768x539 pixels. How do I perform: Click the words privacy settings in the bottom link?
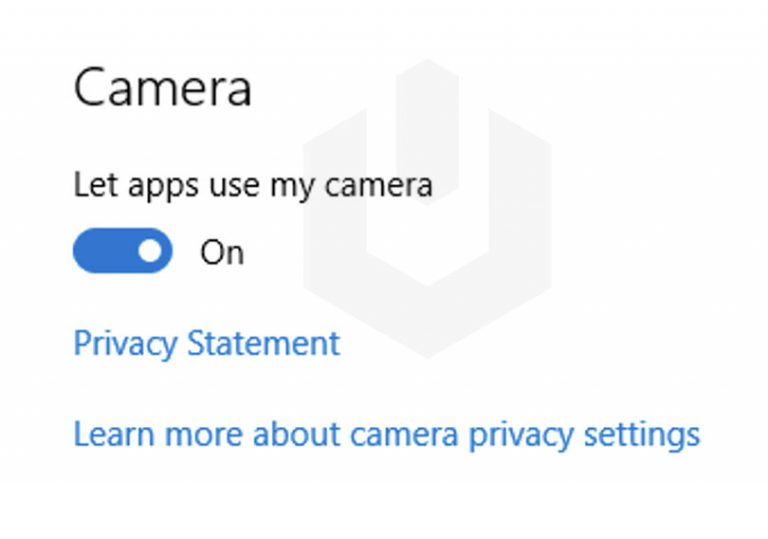tap(584, 435)
